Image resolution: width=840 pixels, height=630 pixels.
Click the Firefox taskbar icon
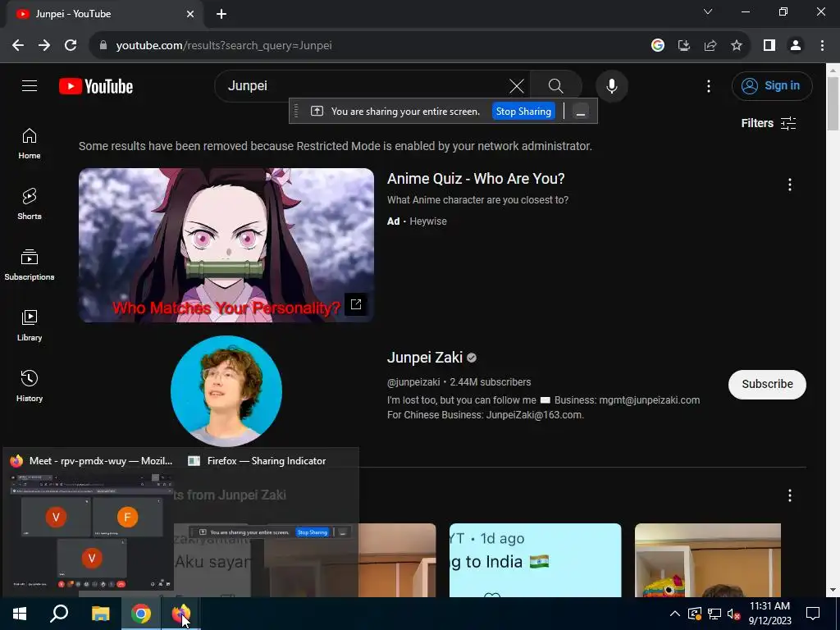(x=181, y=614)
